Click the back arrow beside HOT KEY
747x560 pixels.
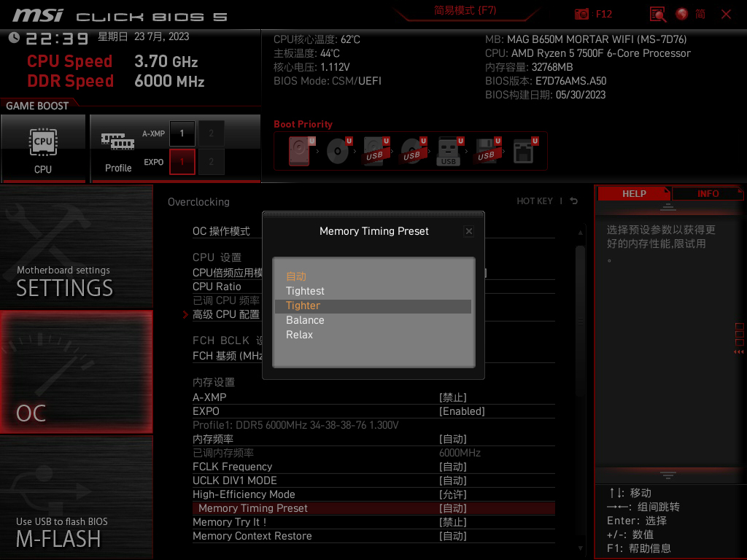click(x=574, y=201)
